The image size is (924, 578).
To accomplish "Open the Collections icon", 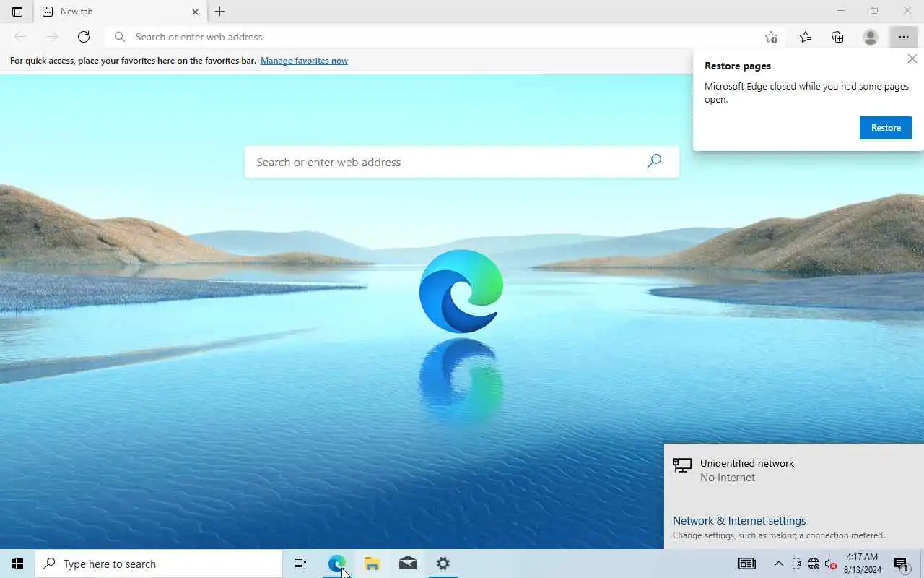I will point(837,37).
